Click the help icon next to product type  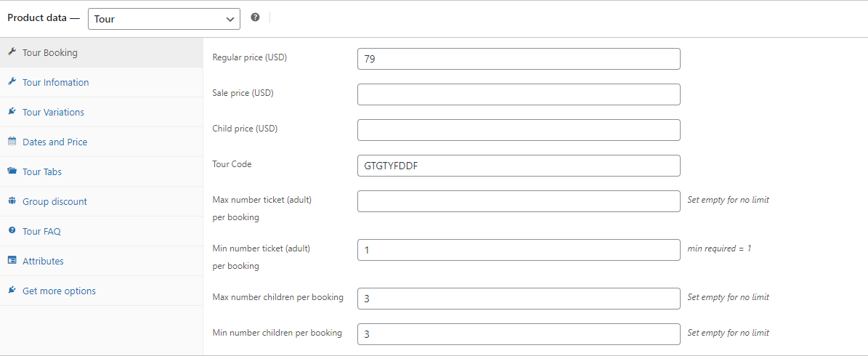pos(255,17)
